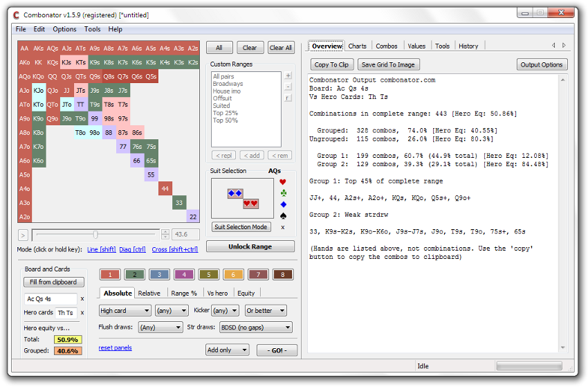Click the plus button beside Custom Ranges

288,75
